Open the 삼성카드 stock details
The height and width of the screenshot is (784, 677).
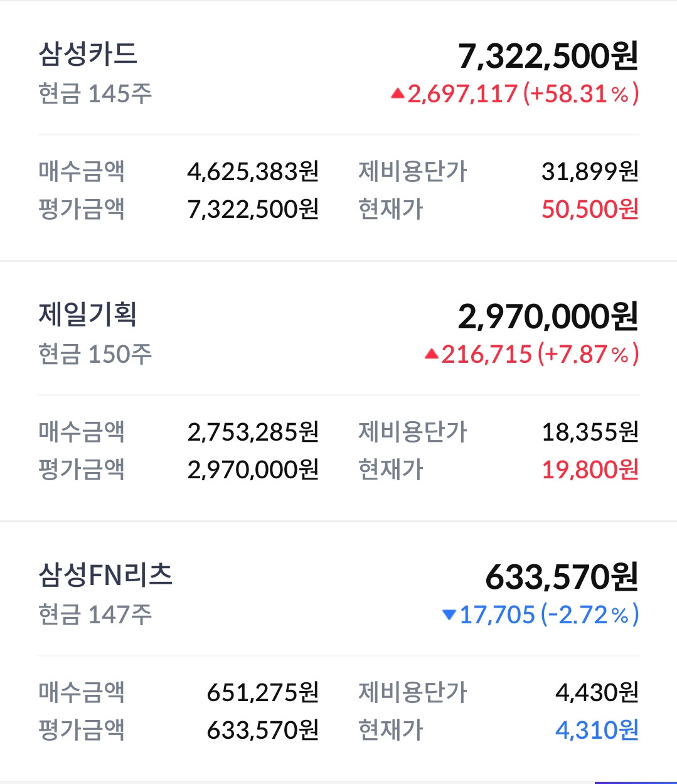[88, 54]
